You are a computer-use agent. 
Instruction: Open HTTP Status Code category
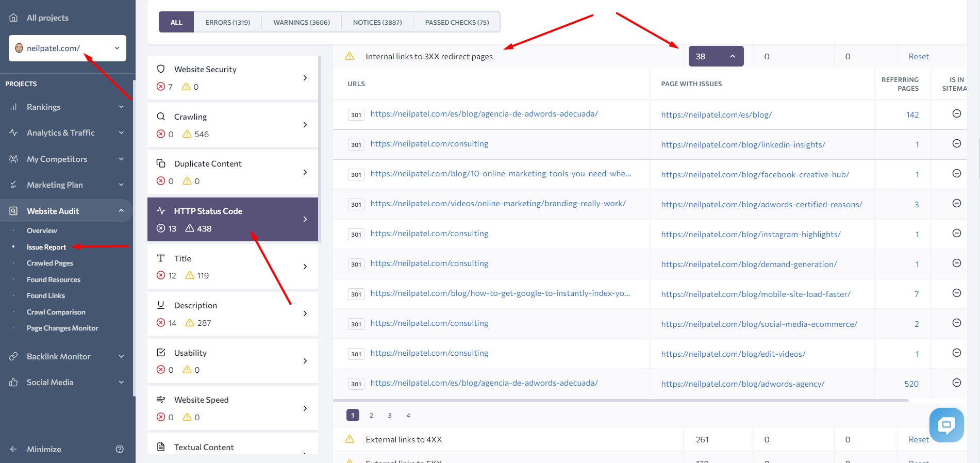(232, 219)
